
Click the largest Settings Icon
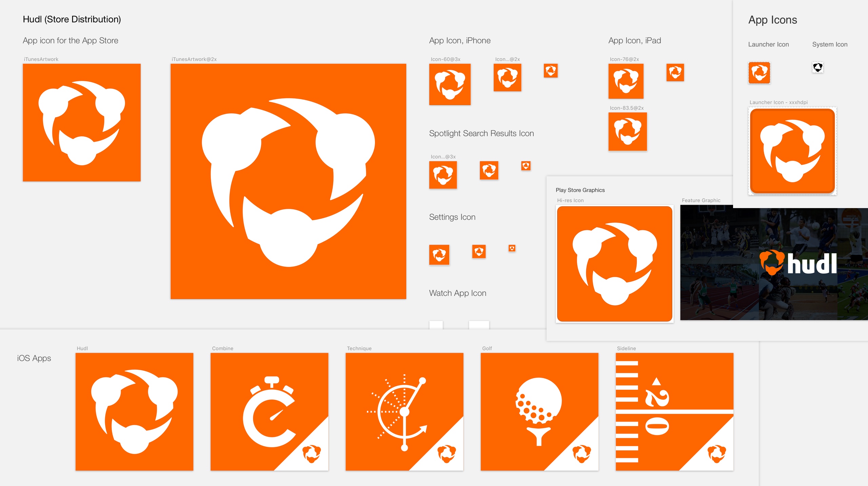coord(439,255)
